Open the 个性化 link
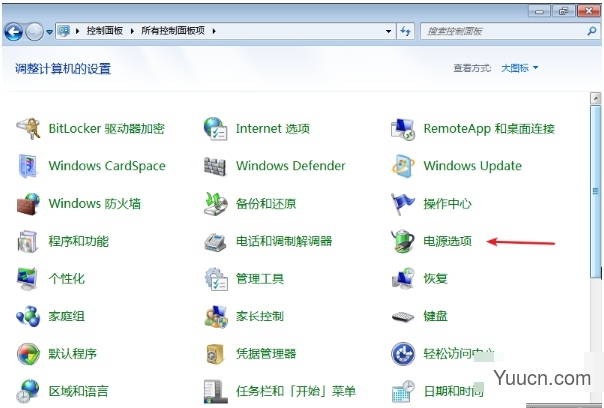This screenshot has height=408, width=604. (66, 279)
